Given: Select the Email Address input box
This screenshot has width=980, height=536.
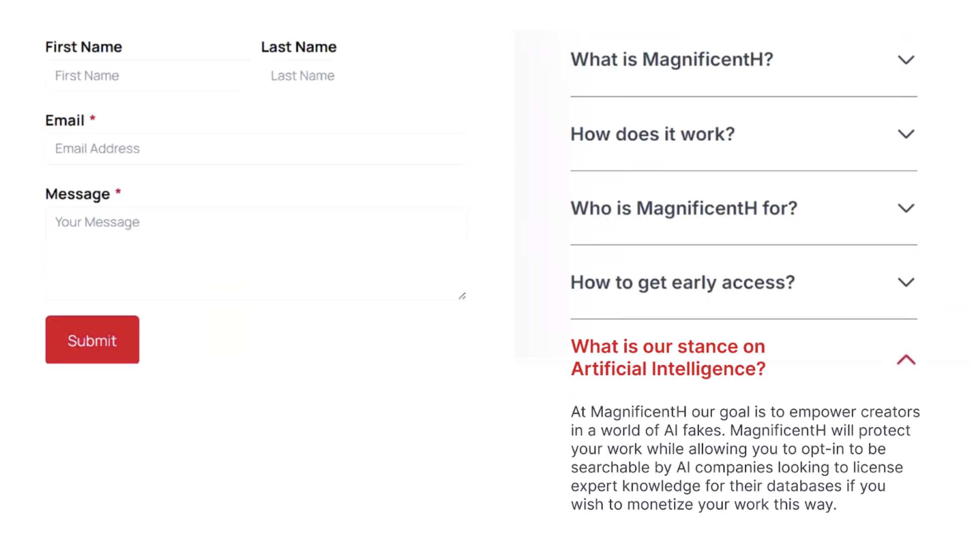Looking at the screenshot, I should [256, 149].
